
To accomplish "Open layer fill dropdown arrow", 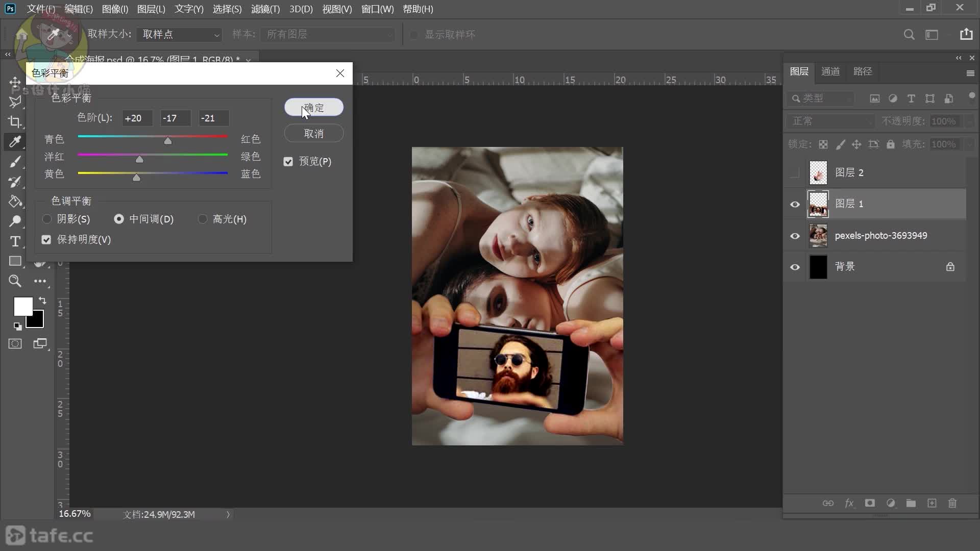I will click(x=969, y=144).
